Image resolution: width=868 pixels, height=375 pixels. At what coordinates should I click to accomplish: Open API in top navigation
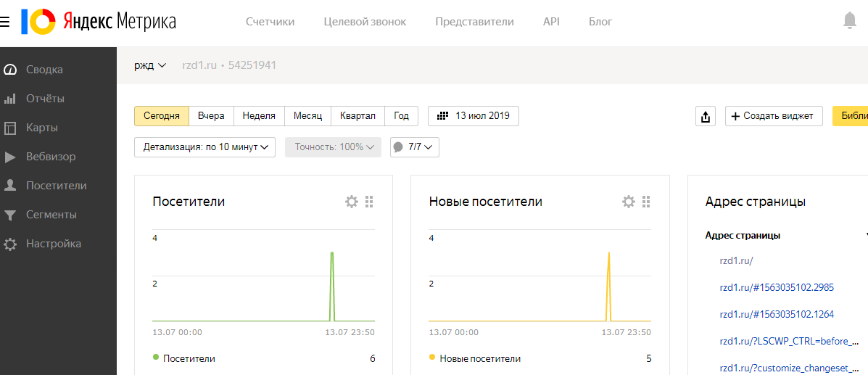coord(551,22)
